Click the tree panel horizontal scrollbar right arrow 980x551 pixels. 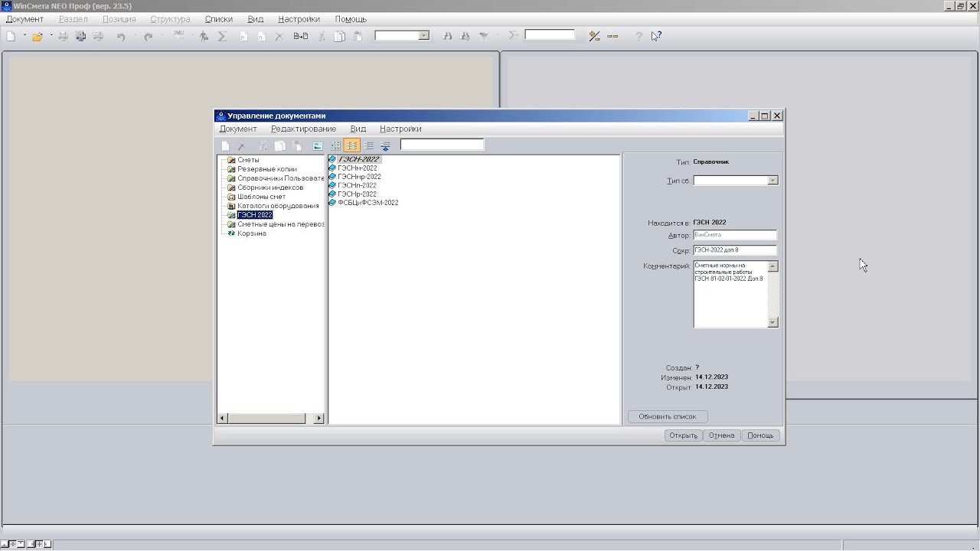click(x=319, y=418)
